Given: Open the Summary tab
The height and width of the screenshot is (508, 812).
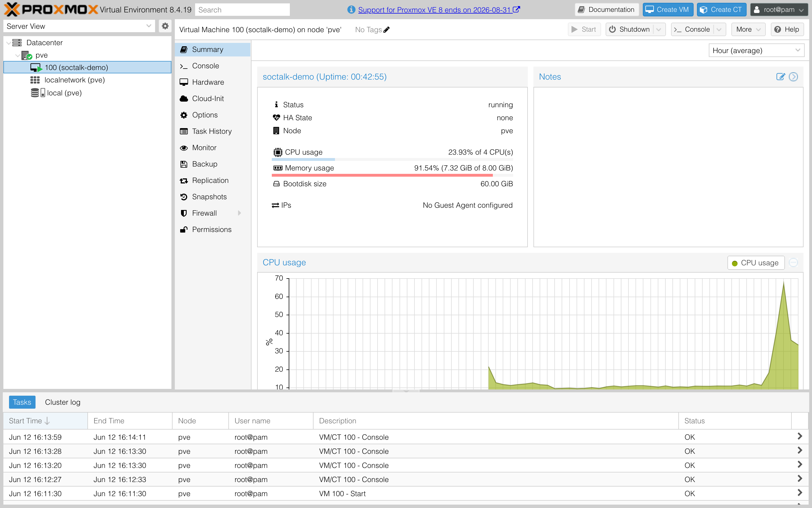Looking at the screenshot, I should pos(213,49).
